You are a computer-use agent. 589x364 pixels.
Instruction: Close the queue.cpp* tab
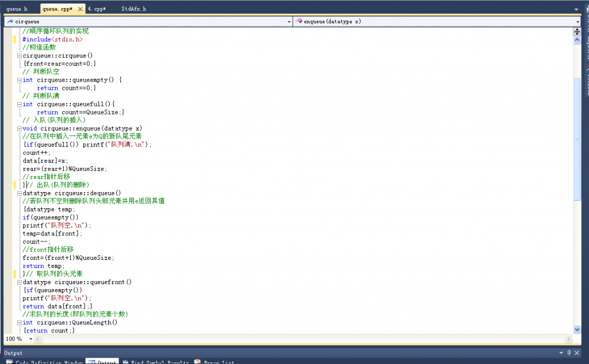(80, 9)
